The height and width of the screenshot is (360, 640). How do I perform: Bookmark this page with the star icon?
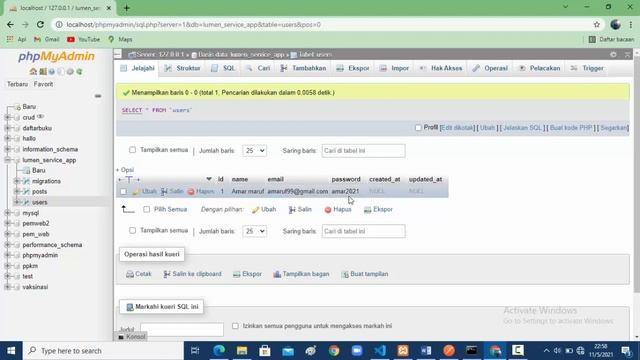(x=597, y=24)
